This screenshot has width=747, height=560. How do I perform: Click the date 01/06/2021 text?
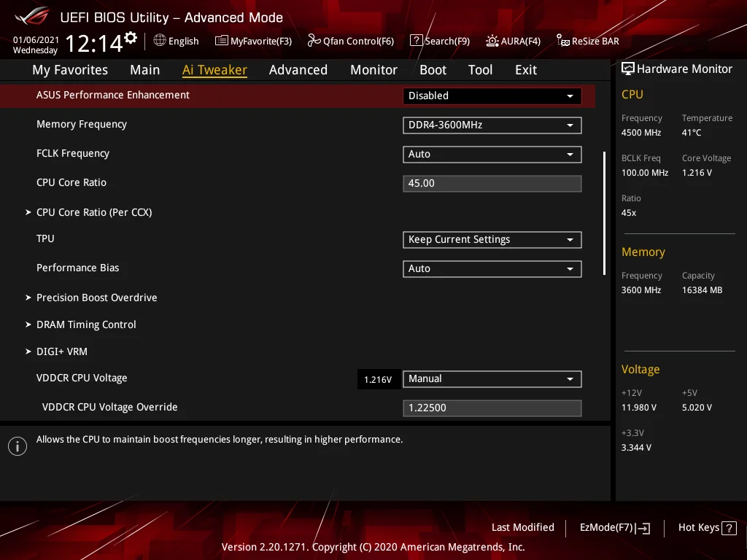[x=36, y=40]
